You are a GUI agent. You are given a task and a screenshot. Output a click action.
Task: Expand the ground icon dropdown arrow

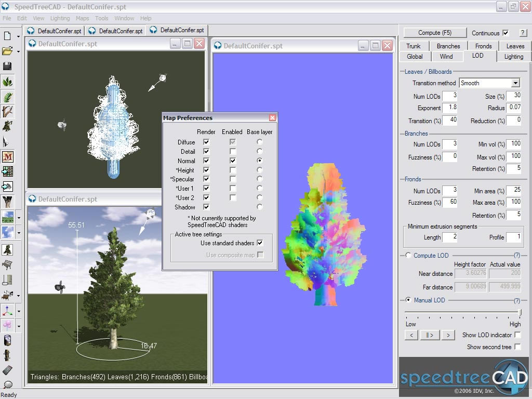pos(19,218)
